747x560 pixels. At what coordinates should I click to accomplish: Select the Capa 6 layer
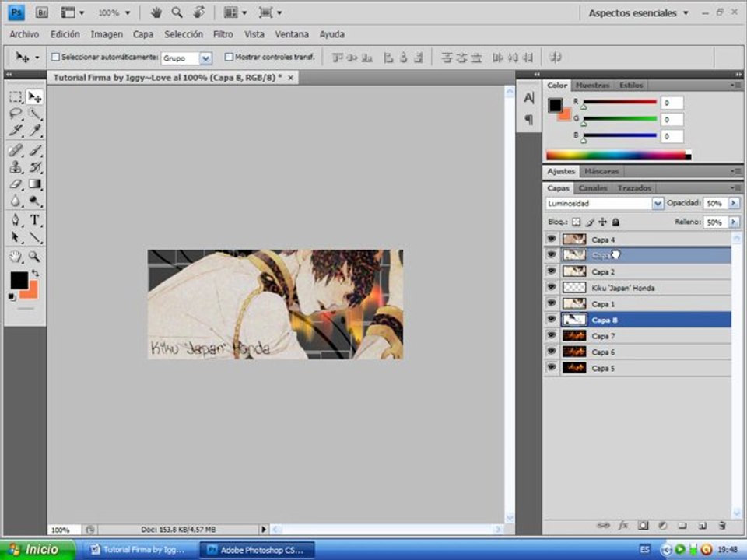tap(637, 352)
